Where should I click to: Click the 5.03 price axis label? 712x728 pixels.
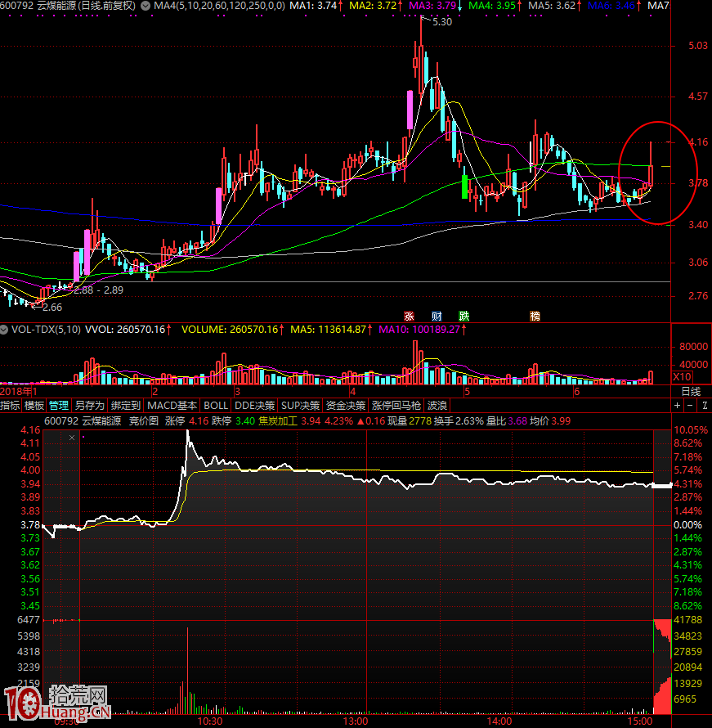coord(698,46)
